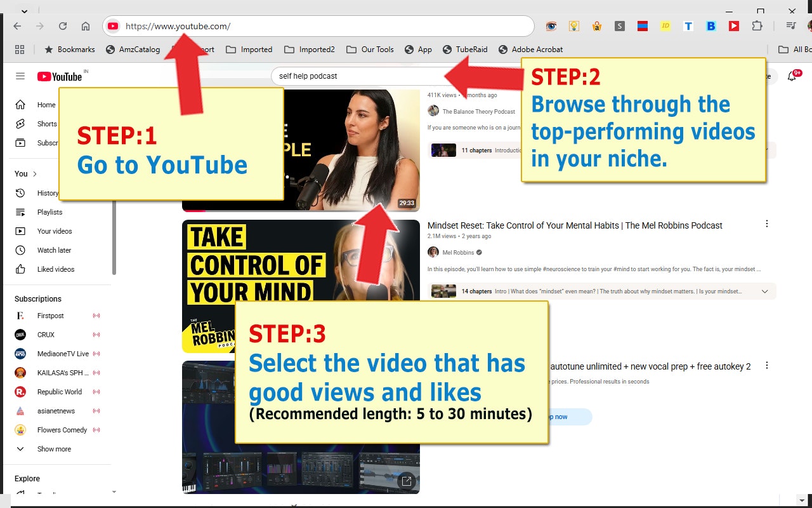Image resolution: width=812 pixels, height=508 pixels.
Task: Open the browser home page
Action: (86, 26)
